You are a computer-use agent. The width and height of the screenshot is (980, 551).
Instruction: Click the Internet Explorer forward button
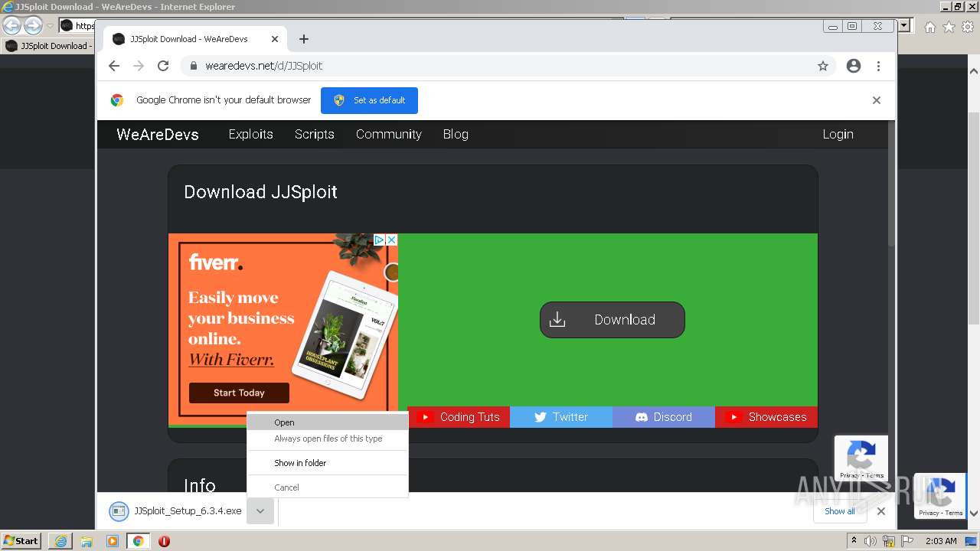[x=33, y=26]
